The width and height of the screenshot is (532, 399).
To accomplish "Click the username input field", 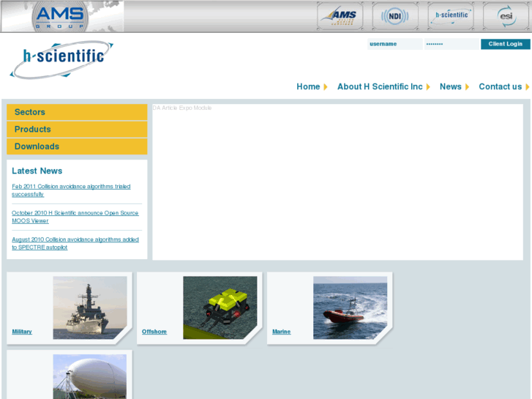I will (395, 44).
